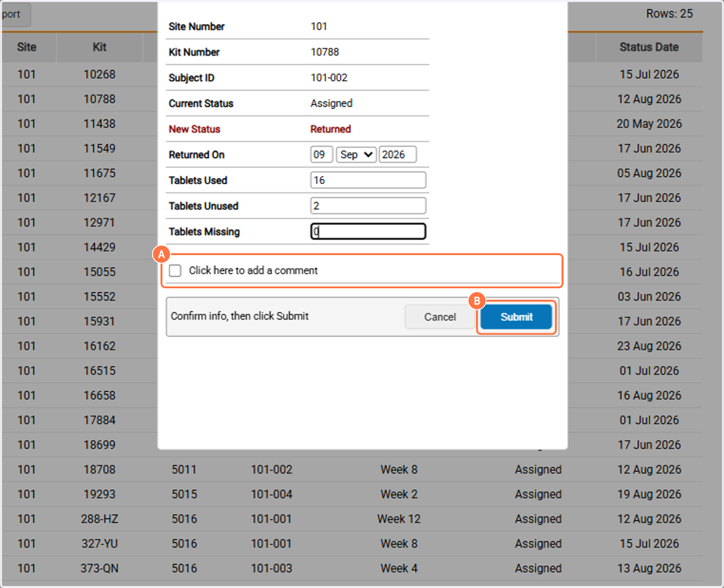Click kit 327-YU in table
The width and height of the screenshot is (724, 588).
pos(100,543)
